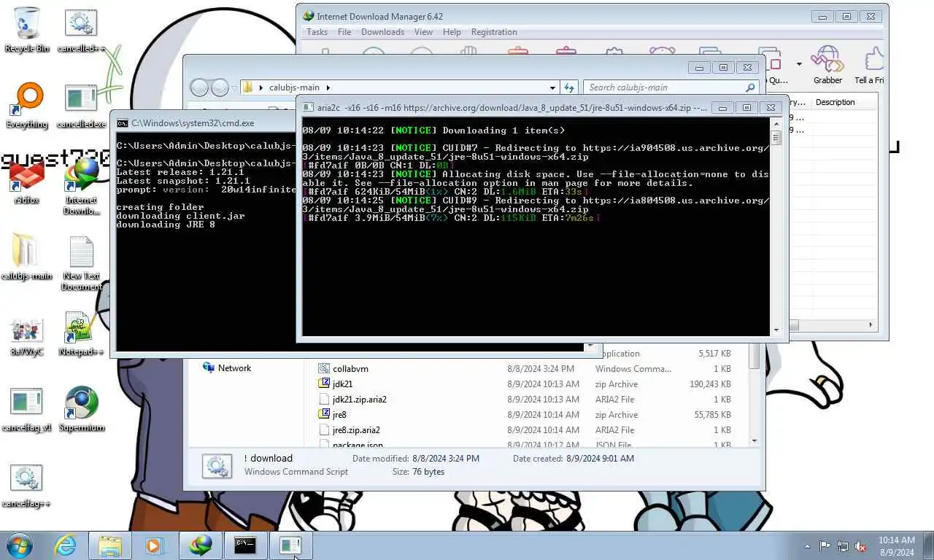Click the download script thumbnail in details pane
Screen dimensions: 934x560
tap(217, 465)
